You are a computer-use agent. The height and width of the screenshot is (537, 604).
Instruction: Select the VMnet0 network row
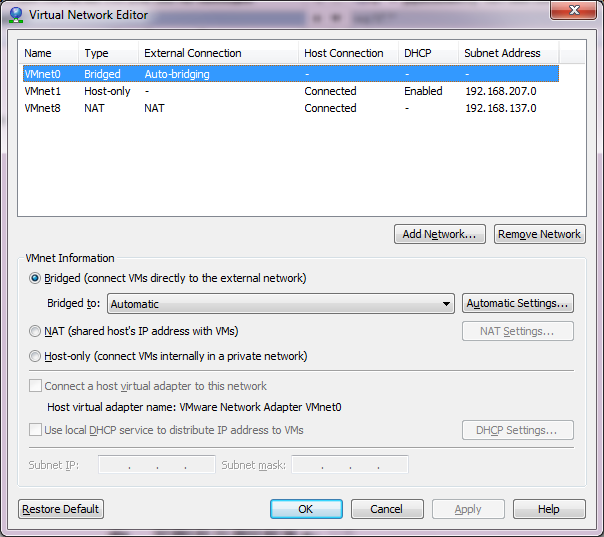(x=291, y=74)
